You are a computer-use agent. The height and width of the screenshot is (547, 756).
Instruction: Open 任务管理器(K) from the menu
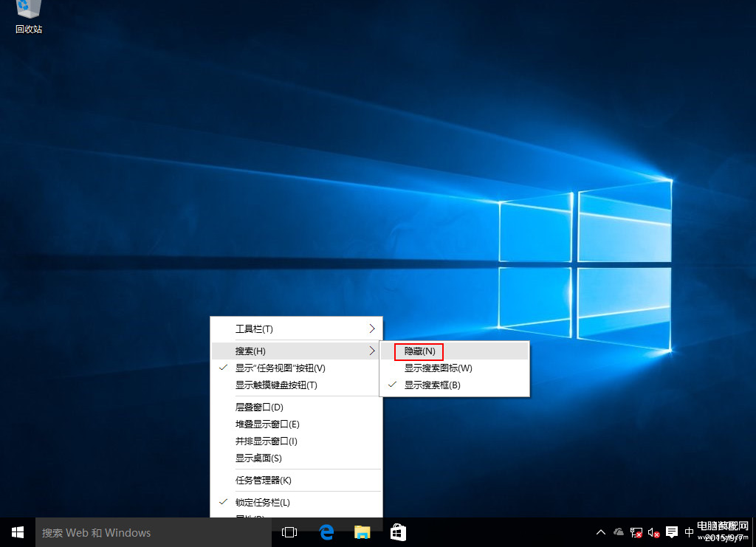coord(297,481)
